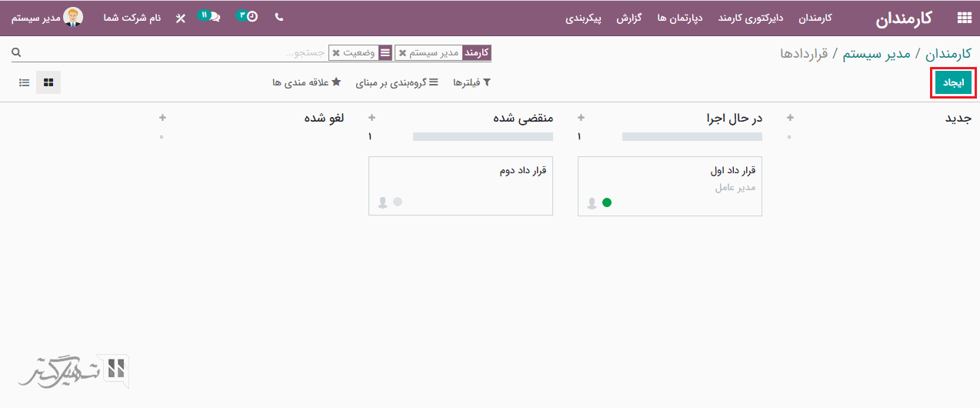Image resolution: width=980 pixels, height=408 pixels.
Task: Click the search magnifier icon
Action: [x=16, y=52]
